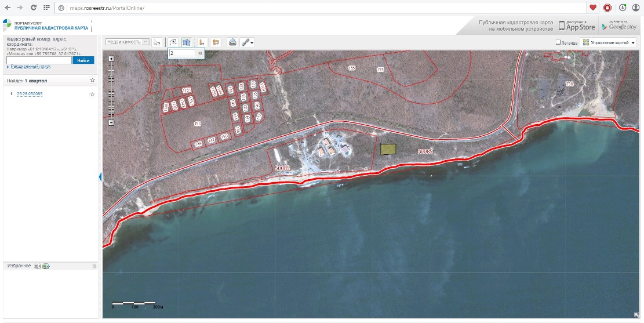
Task: Collapse the left sidebar panel arrow
Action: 100,176
